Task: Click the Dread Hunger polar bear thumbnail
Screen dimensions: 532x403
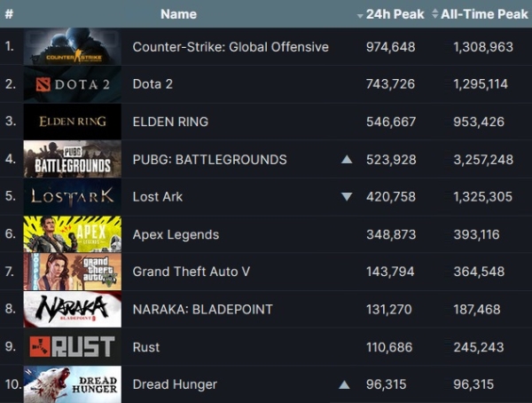Action: [73, 384]
